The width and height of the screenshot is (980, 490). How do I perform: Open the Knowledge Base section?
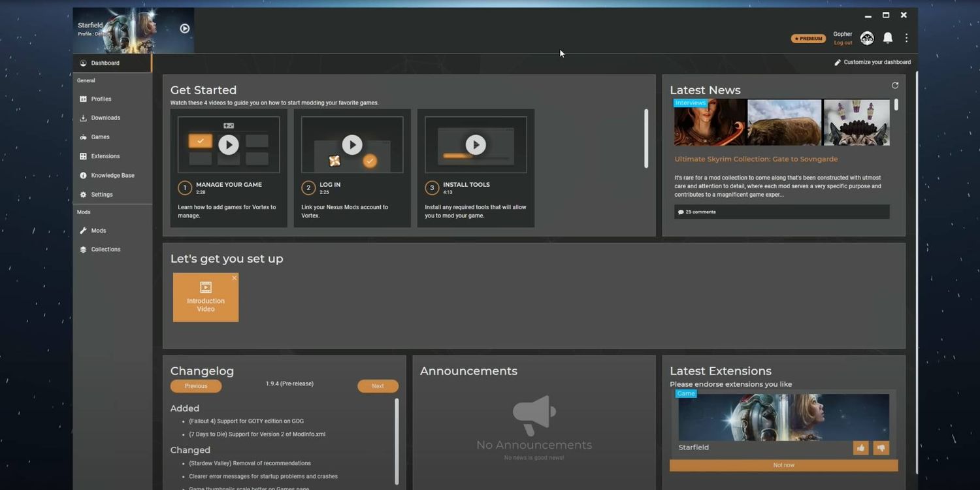coord(112,176)
